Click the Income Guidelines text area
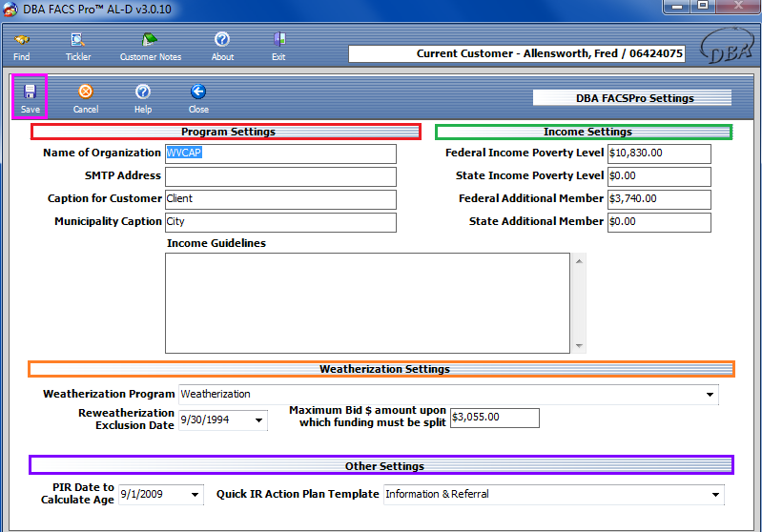This screenshot has height=532, width=762. [x=367, y=302]
